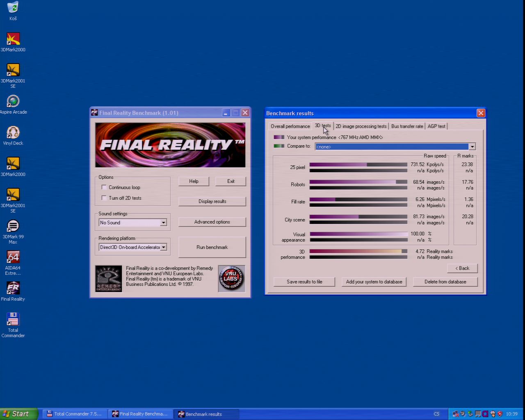This screenshot has width=525, height=420.
Task: Click the 731.52 Kpolys/s value
Action: point(427,164)
